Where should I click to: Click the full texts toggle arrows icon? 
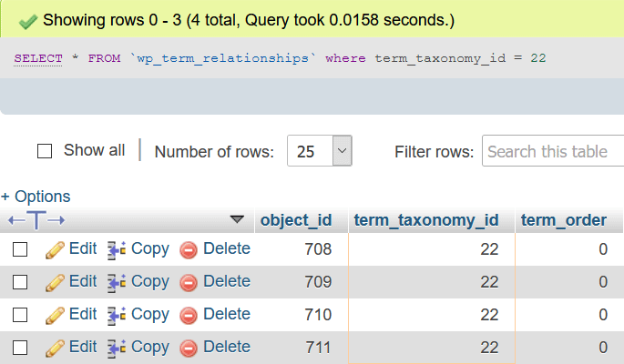36,220
